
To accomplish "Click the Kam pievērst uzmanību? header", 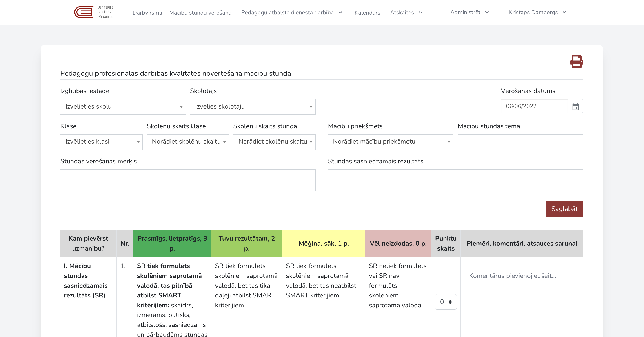I will (88, 243).
